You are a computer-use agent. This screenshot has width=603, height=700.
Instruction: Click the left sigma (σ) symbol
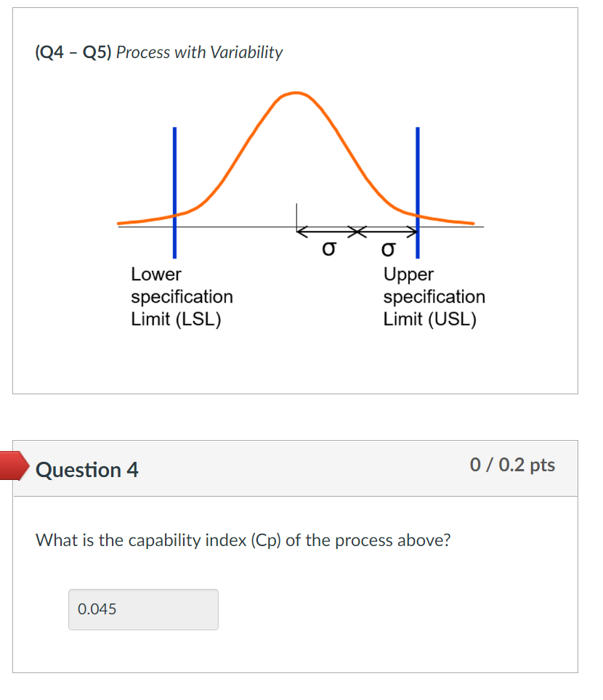pyautogui.click(x=328, y=249)
